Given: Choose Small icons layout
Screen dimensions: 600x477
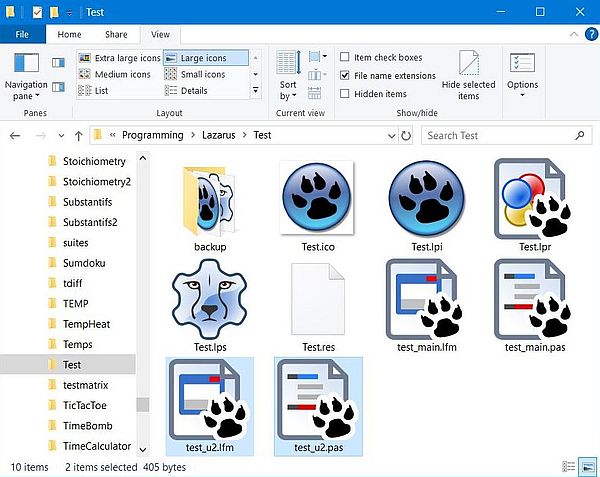Looking at the screenshot, I should tap(195, 74).
